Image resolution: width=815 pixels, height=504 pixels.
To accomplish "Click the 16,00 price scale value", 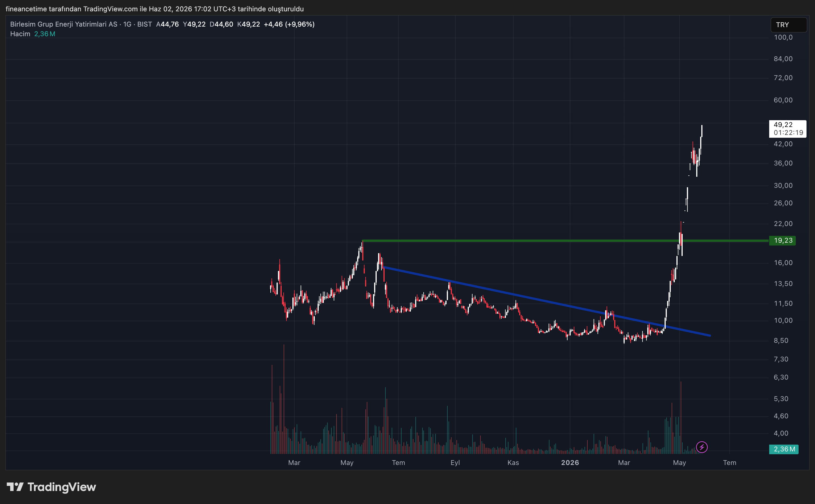I will (x=783, y=263).
